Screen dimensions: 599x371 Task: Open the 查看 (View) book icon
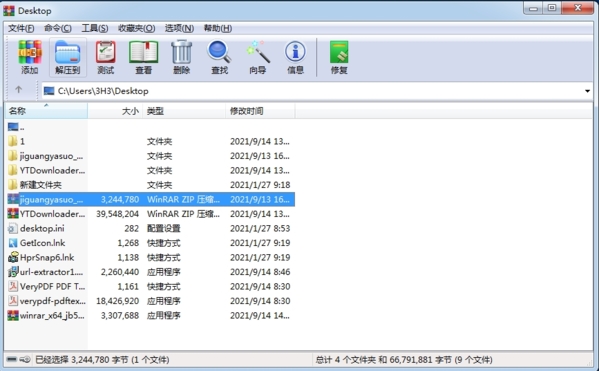[x=143, y=52]
